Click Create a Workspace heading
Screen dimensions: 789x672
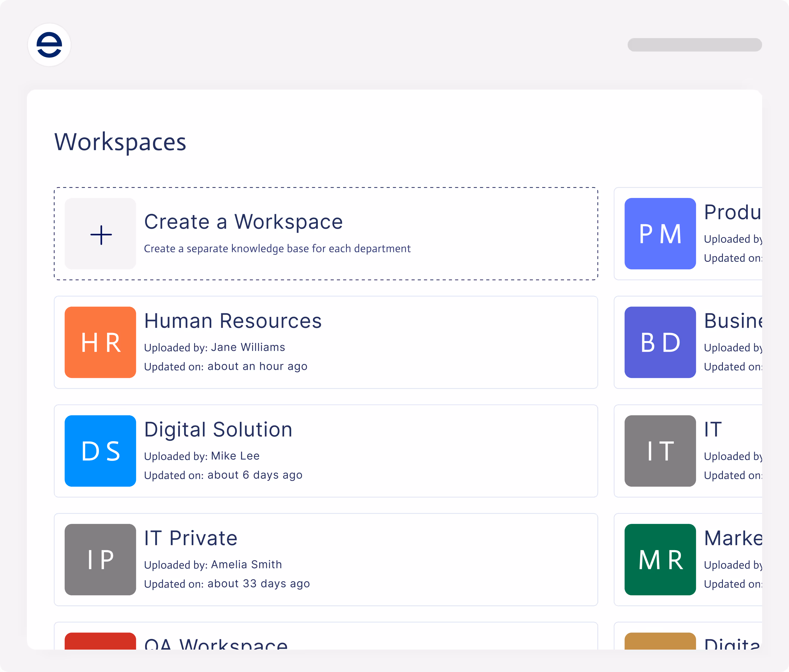point(243,222)
